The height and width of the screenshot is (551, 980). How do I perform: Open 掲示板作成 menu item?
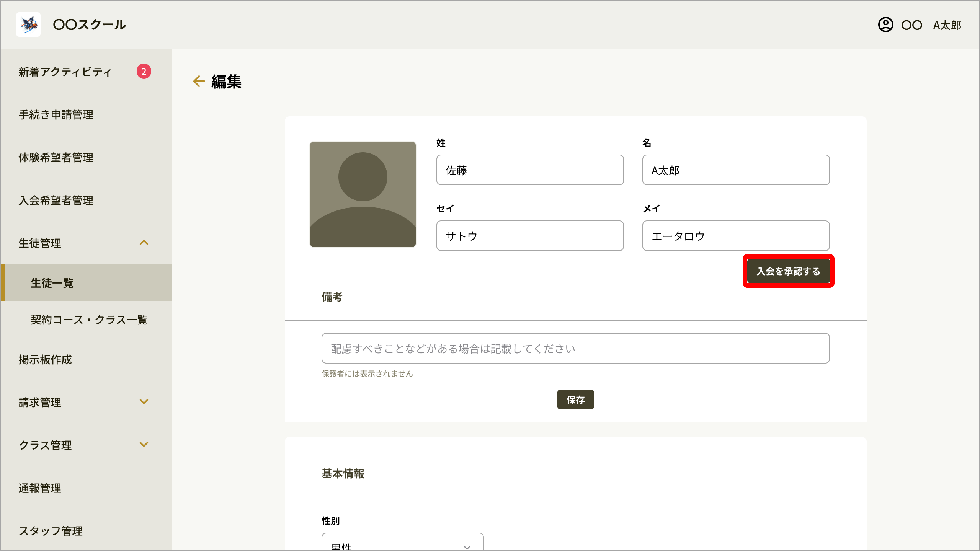86,359
